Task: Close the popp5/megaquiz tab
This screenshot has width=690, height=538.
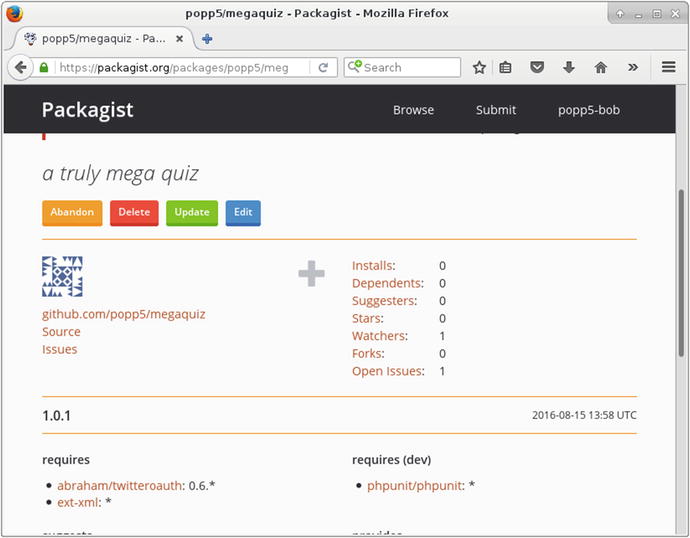Action: [x=180, y=39]
